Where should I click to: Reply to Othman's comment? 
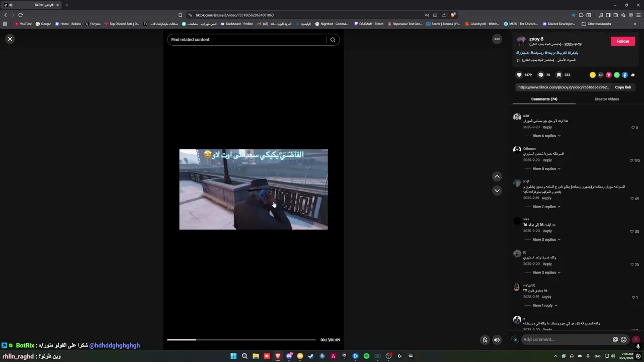point(547,160)
